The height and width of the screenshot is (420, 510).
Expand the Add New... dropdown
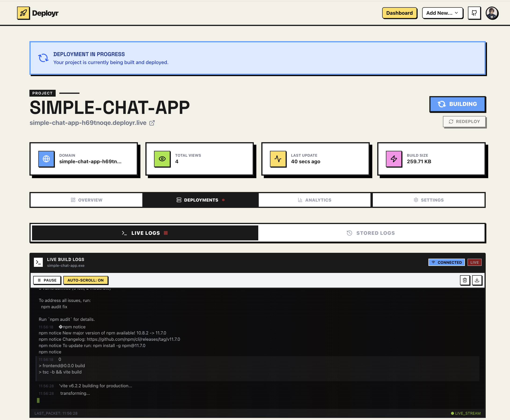(442, 13)
